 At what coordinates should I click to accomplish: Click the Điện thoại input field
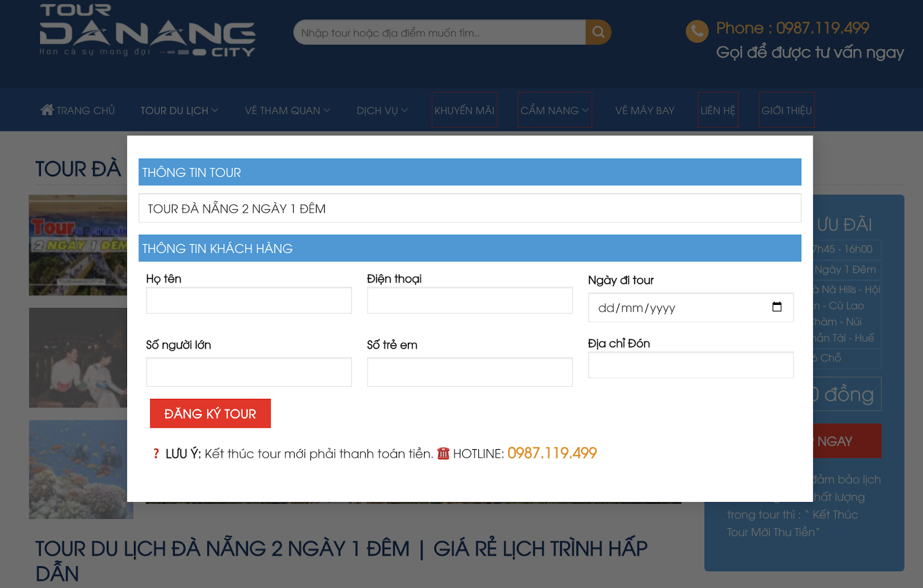(470, 300)
